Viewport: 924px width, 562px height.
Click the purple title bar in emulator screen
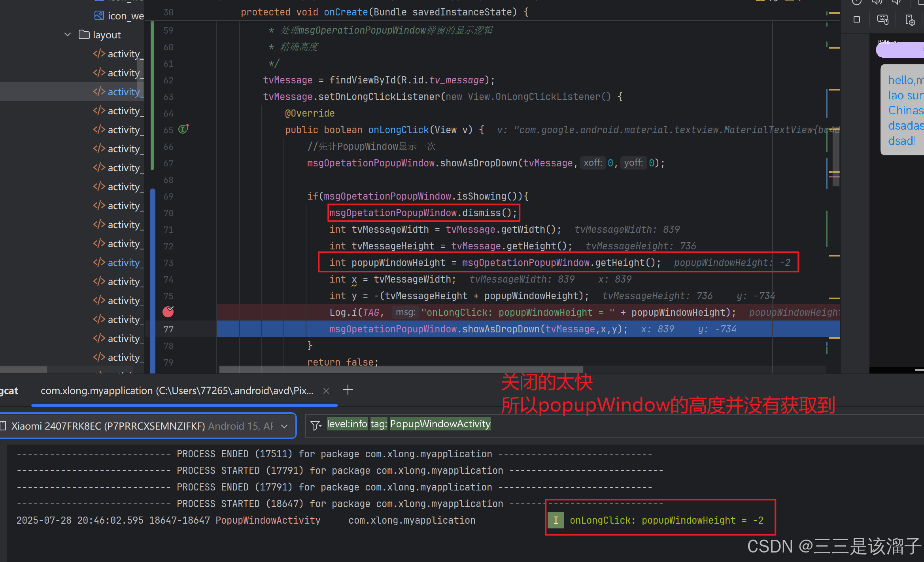click(x=900, y=51)
